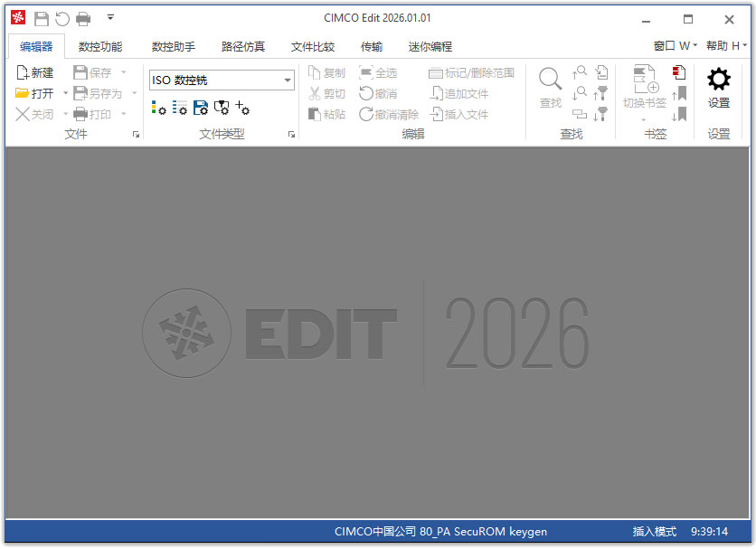Image resolution: width=756 pixels, height=549 pixels.
Task: Click the remove bookmarks document icon
Action: pyautogui.click(x=678, y=73)
